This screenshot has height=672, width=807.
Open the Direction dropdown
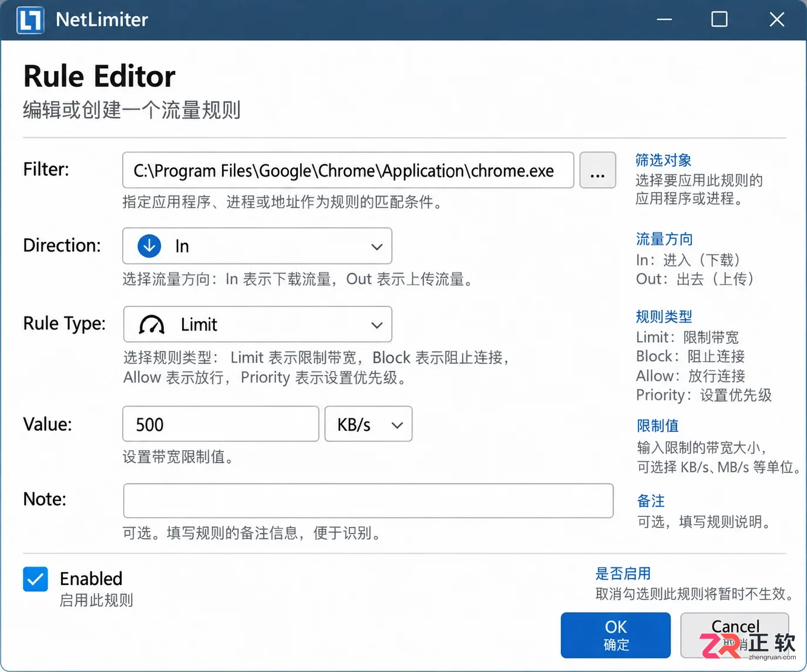(257, 246)
